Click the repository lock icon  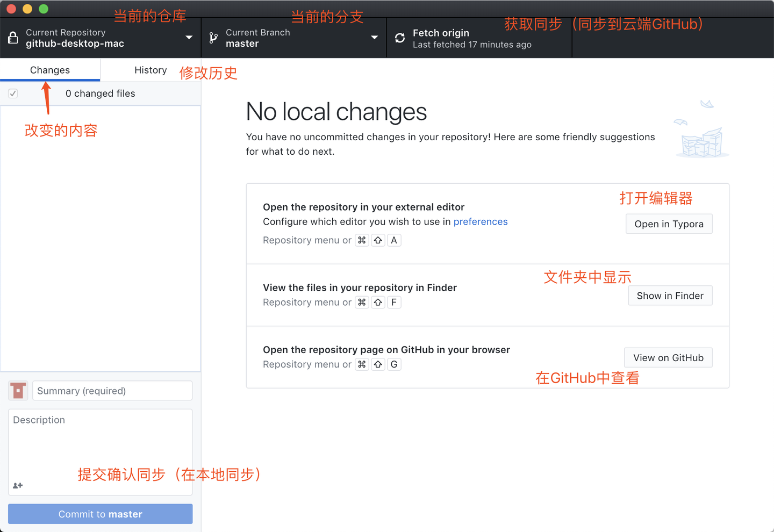tap(13, 38)
